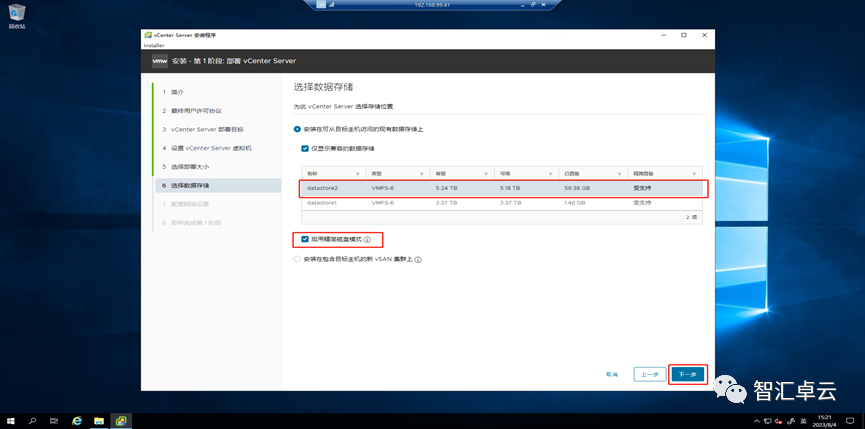Open filter for the 精简置备 column

pos(694,174)
